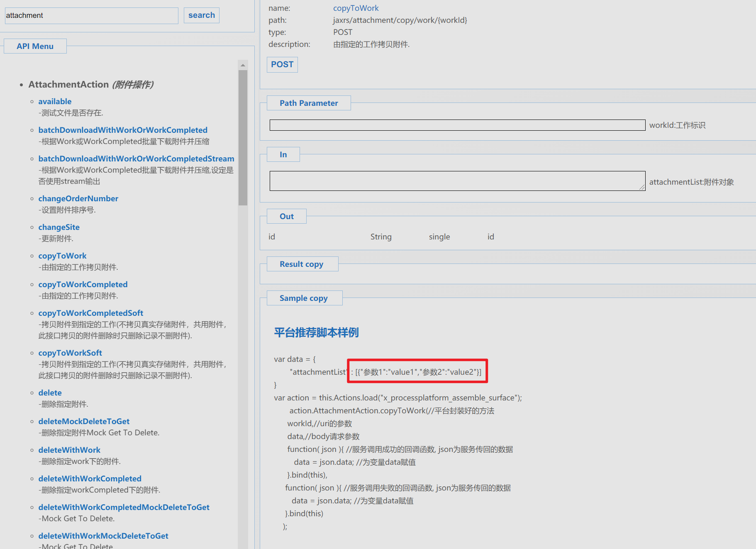This screenshot has height=549, width=756.
Task: Click the description '由指定的工作拷贝附件.' in details
Action: (371, 44)
